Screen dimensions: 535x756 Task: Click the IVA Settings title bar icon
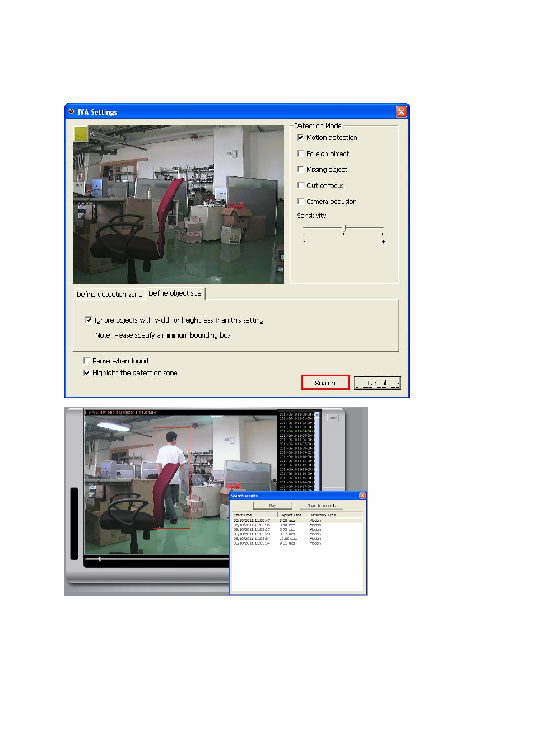pyautogui.click(x=71, y=111)
